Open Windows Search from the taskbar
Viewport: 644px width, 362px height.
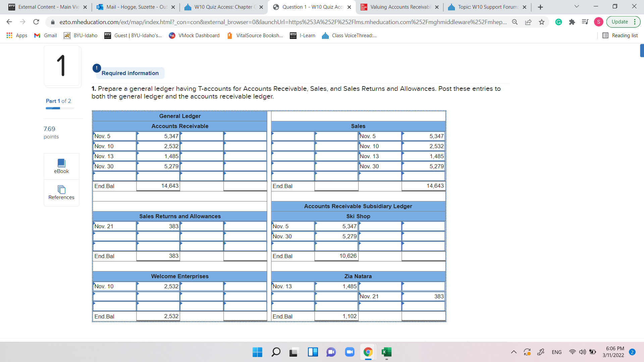276,352
